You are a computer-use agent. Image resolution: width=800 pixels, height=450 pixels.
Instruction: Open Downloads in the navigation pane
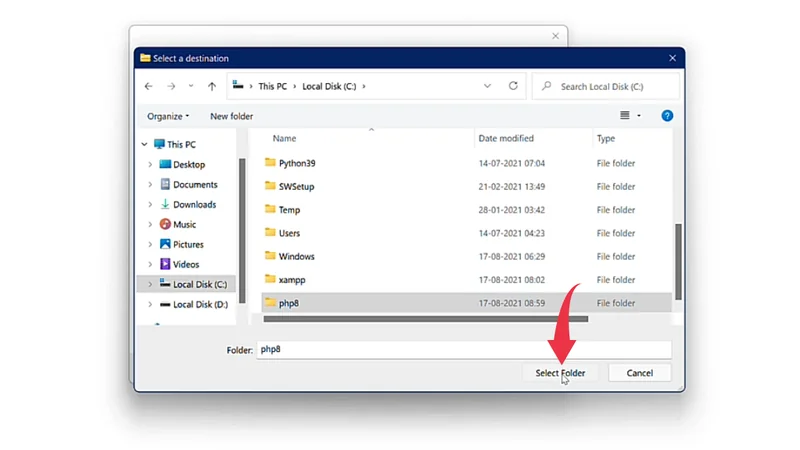(x=194, y=204)
